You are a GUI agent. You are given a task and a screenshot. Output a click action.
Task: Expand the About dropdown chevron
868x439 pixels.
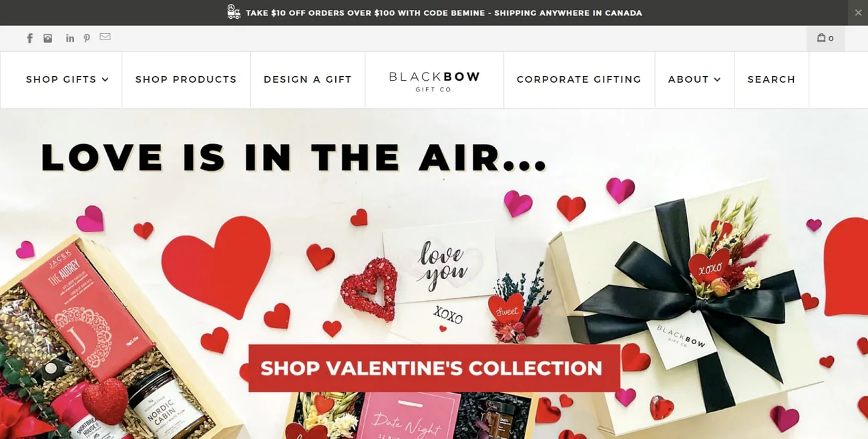(717, 79)
